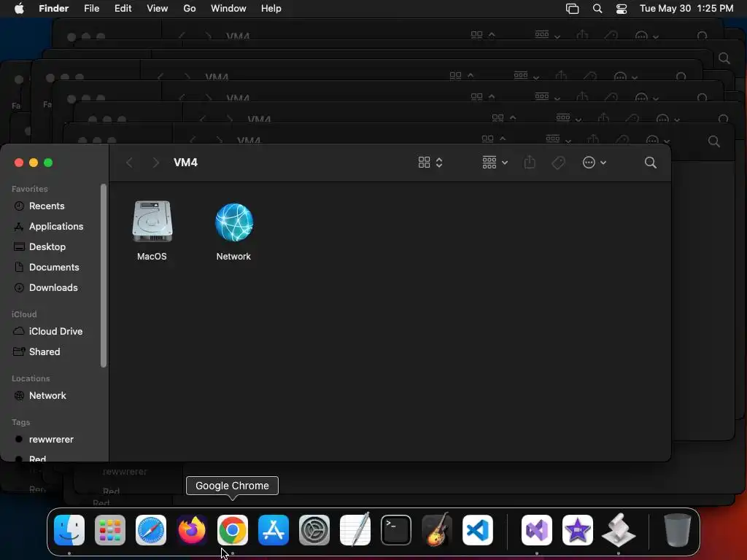Open App Store from the Dock

[x=274, y=530]
